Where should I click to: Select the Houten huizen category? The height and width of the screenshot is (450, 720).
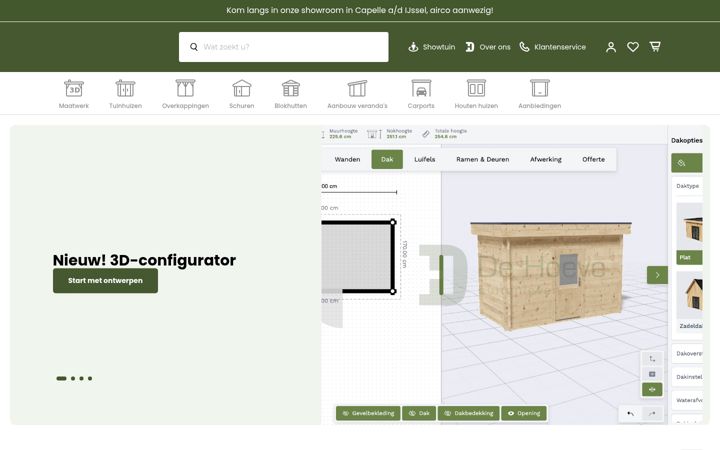pyautogui.click(x=476, y=94)
